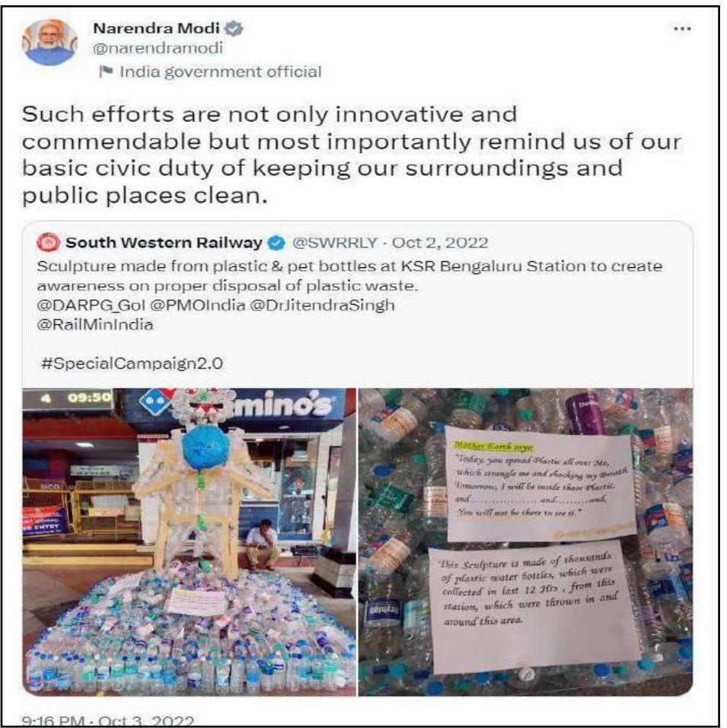Click the verified badge beside Narendra Modi

click(x=234, y=29)
